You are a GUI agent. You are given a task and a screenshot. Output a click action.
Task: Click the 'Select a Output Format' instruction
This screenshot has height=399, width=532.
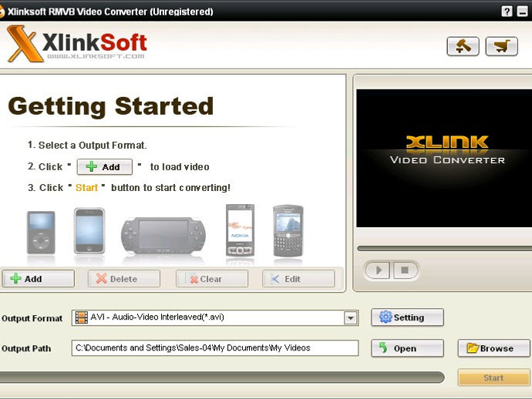pos(93,145)
